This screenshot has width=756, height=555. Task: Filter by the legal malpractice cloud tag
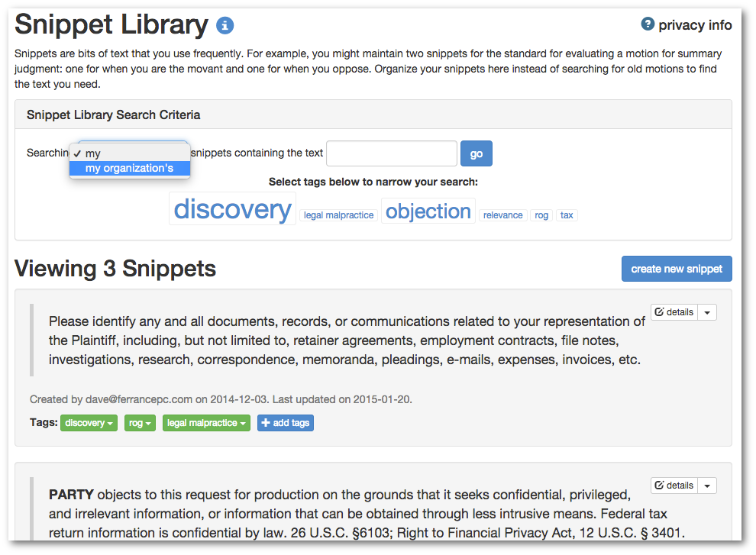click(338, 215)
